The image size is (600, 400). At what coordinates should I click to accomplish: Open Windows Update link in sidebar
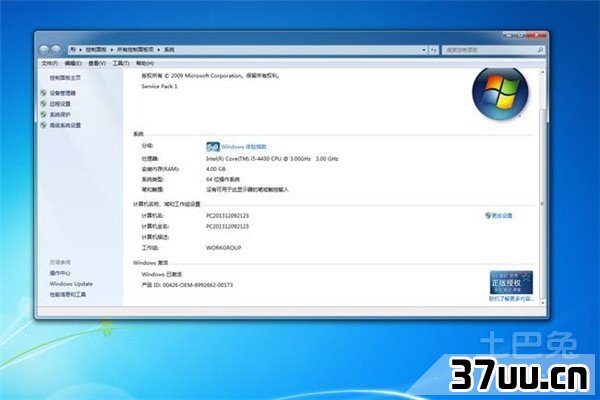(x=71, y=284)
